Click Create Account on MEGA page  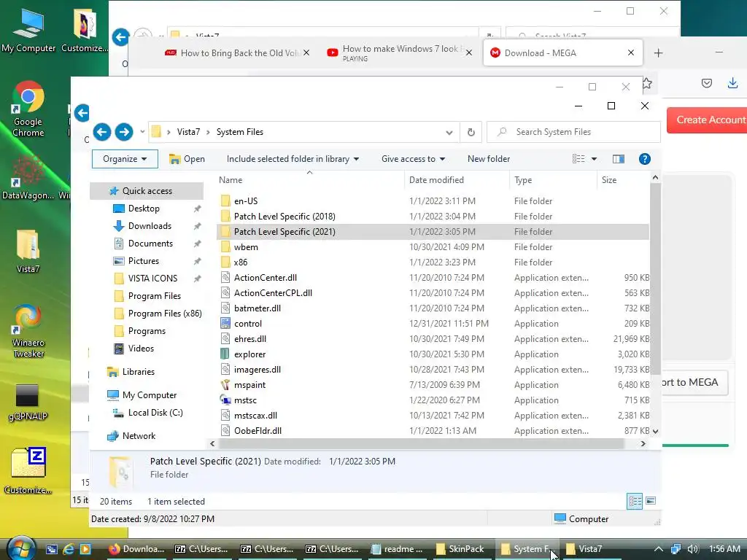tap(707, 120)
